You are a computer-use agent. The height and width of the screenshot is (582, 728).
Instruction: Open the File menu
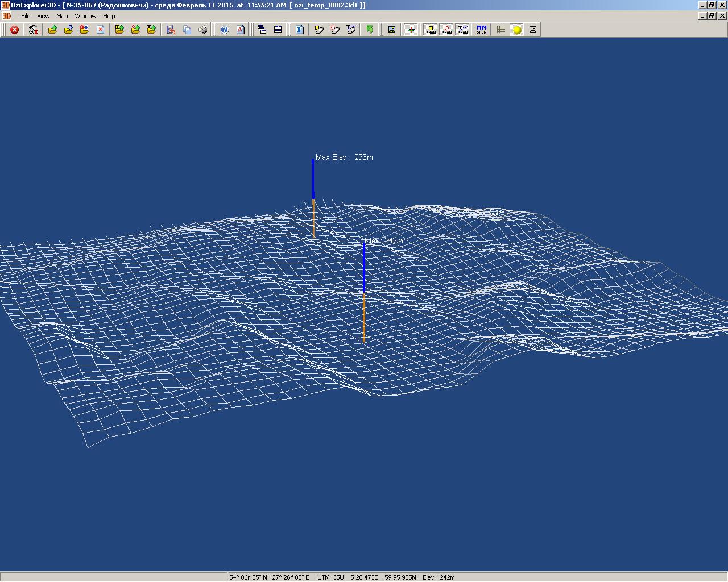[x=26, y=16]
